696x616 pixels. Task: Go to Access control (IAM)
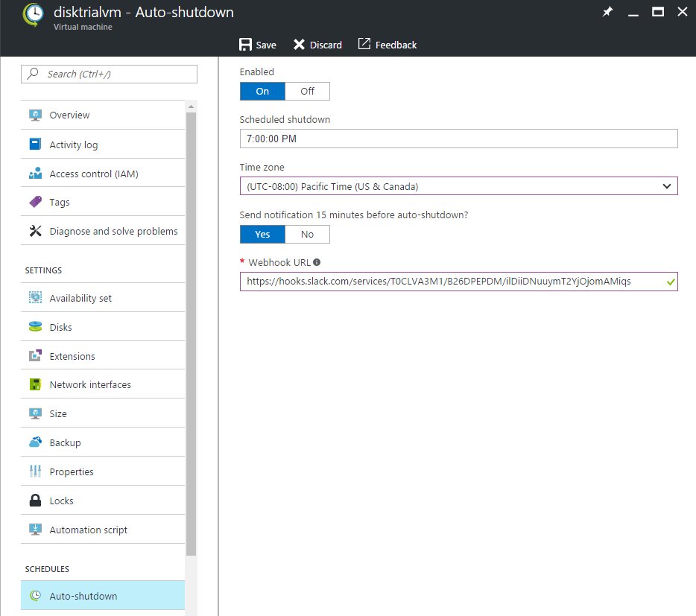pyautogui.click(x=103, y=174)
